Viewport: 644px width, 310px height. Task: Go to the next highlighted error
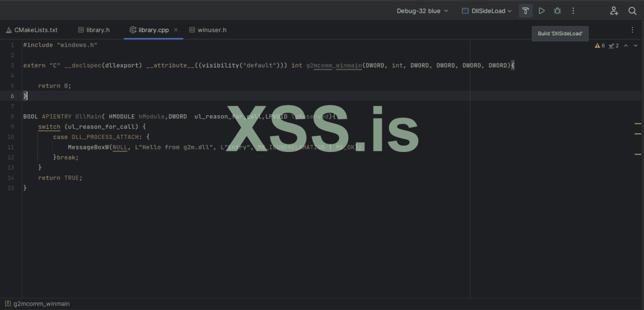coord(635,45)
